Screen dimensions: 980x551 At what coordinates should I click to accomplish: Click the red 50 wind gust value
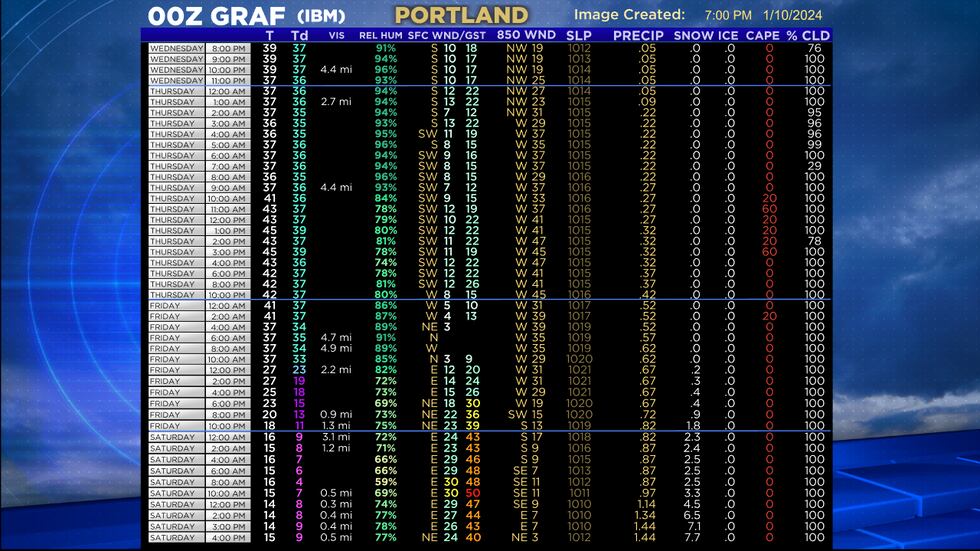tap(472, 493)
